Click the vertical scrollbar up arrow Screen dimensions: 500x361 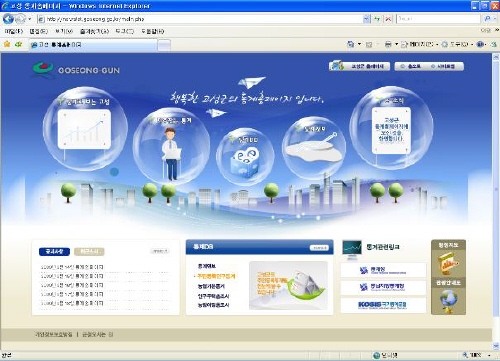tap(496, 57)
